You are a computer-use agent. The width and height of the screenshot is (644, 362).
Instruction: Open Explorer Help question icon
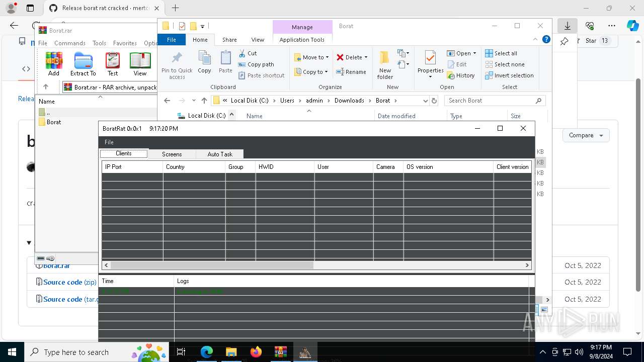click(546, 40)
